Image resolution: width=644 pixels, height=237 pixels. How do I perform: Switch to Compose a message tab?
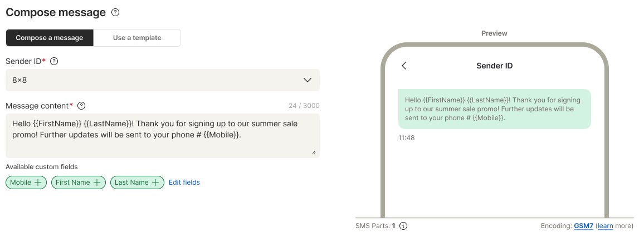point(50,38)
